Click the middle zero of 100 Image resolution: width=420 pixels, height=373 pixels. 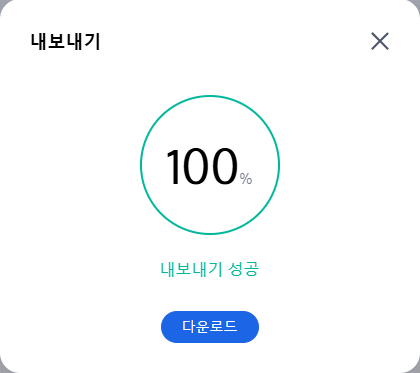pyautogui.click(x=198, y=166)
